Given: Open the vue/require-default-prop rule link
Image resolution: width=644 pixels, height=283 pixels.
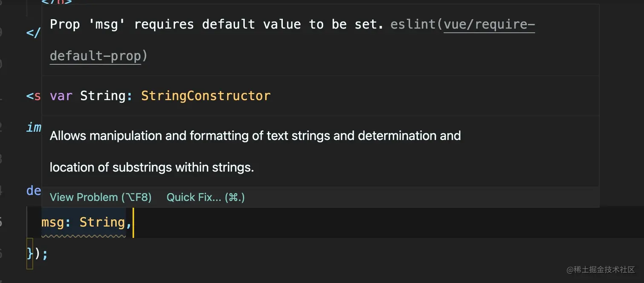Looking at the screenshot, I should (x=489, y=24).
